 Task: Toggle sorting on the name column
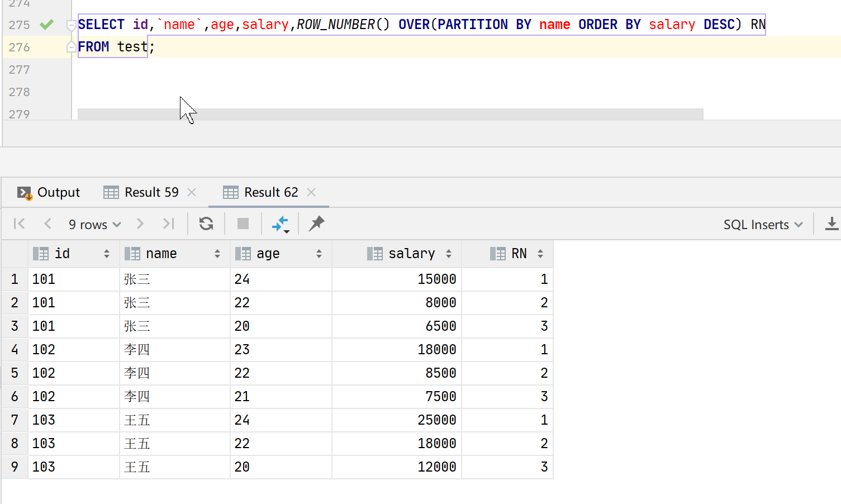[x=217, y=253]
